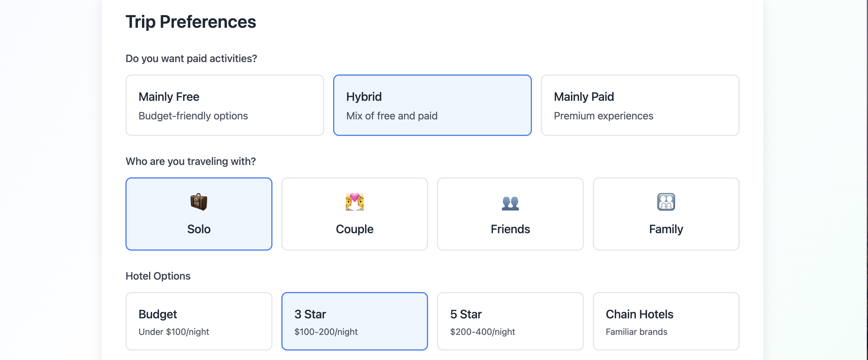
Task: Click the two silhouettes Friends icon
Action: tap(510, 203)
